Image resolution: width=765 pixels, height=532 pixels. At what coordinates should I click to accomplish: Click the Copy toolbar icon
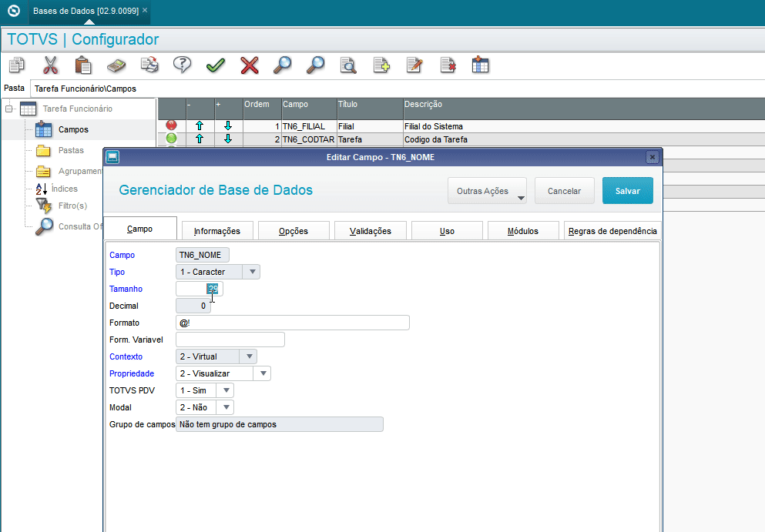point(17,65)
